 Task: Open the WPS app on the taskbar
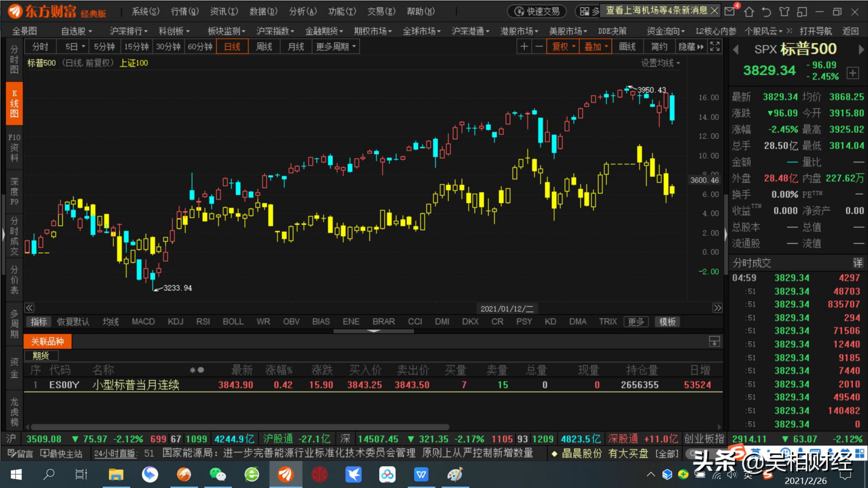coord(421,474)
